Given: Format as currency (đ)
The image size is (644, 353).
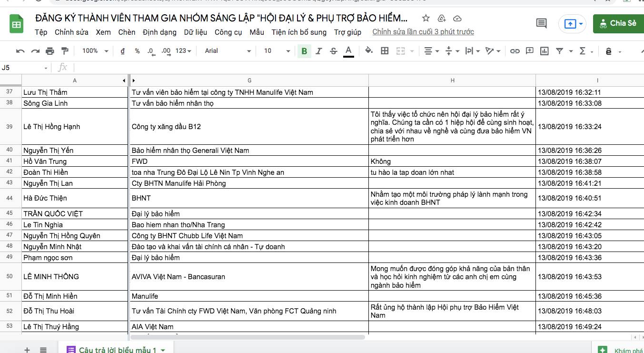Looking at the screenshot, I should point(123,51).
